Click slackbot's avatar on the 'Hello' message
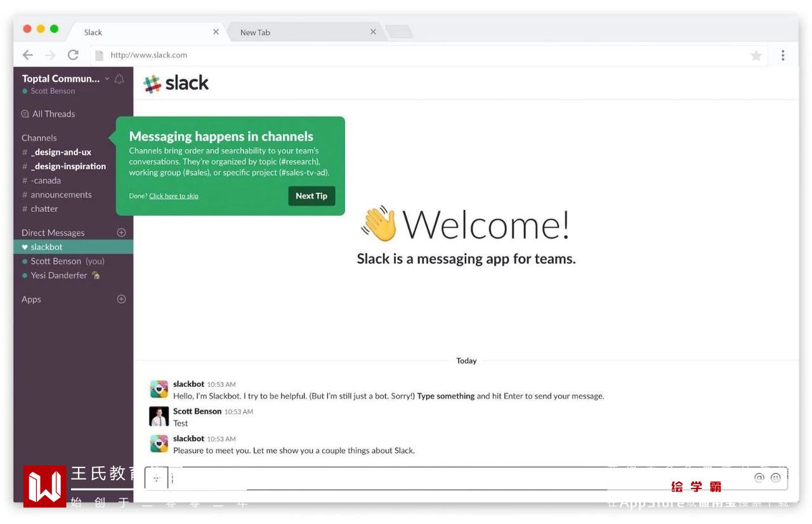 [x=159, y=390]
